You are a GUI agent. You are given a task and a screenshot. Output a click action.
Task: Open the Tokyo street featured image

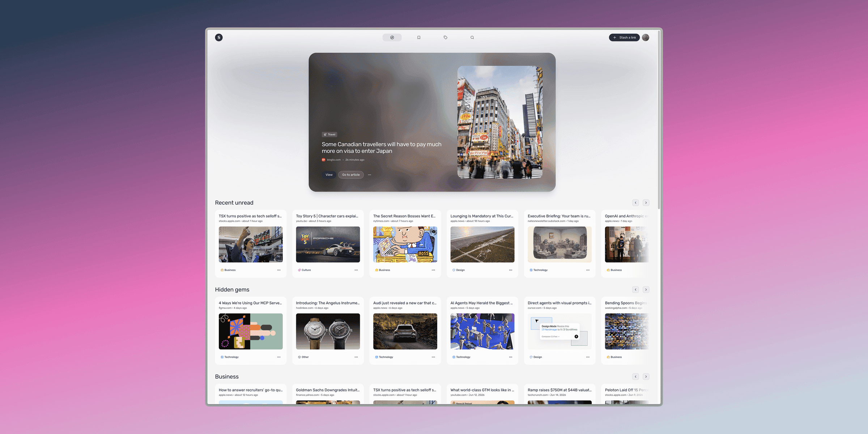coord(500,122)
